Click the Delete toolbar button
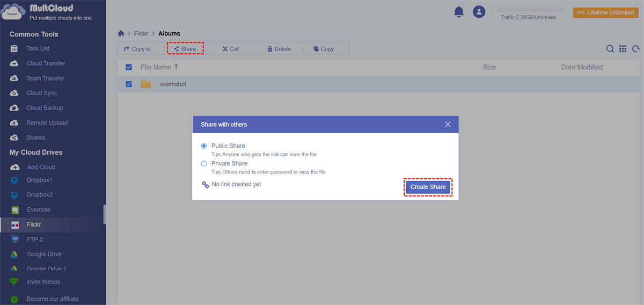This screenshot has height=305, width=644. (279, 49)
